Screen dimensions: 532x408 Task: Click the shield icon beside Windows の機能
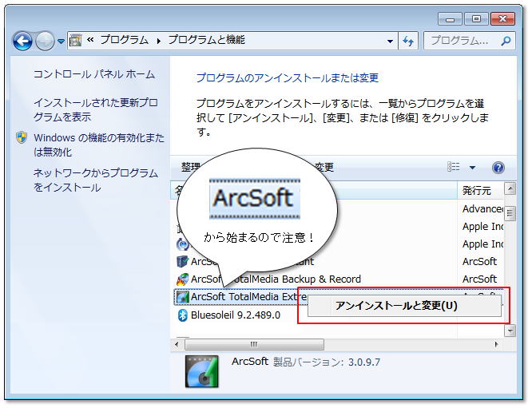[x=22, y=137]
